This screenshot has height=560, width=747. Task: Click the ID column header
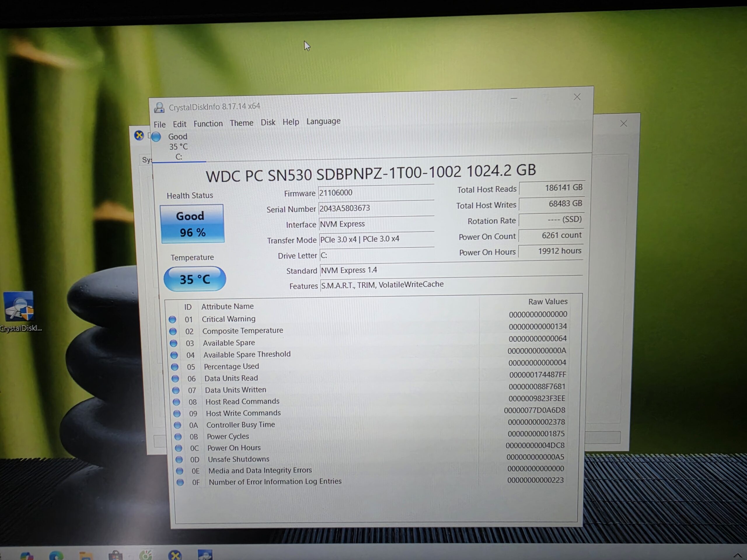[x=188, y=307]
